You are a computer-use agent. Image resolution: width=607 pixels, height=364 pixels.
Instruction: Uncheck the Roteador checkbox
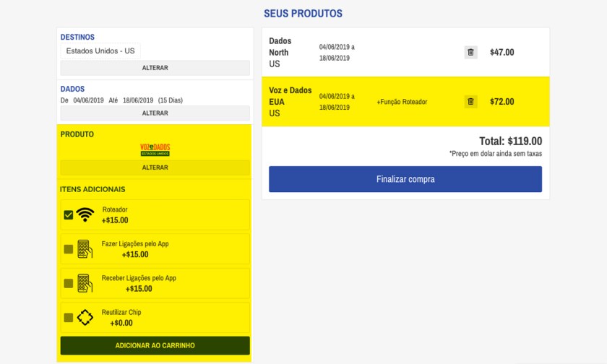pyautogui.click(x=69, y=214)
